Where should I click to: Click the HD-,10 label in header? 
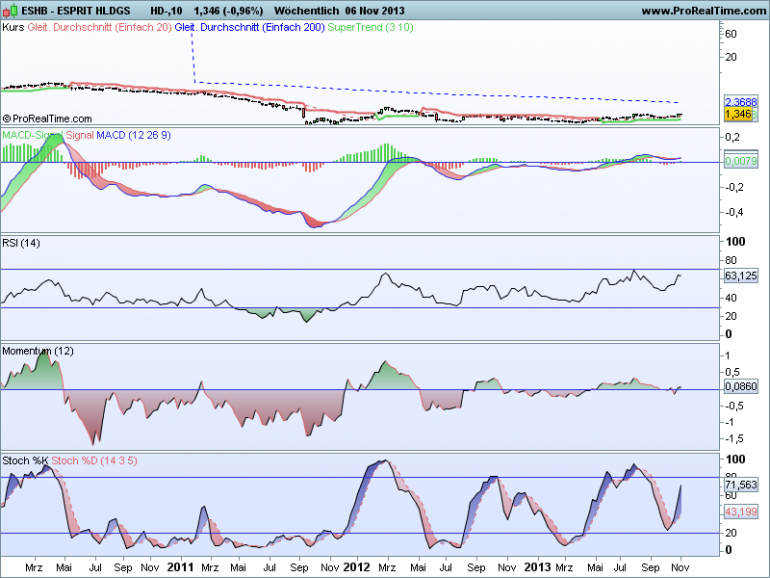click(166, 11)
